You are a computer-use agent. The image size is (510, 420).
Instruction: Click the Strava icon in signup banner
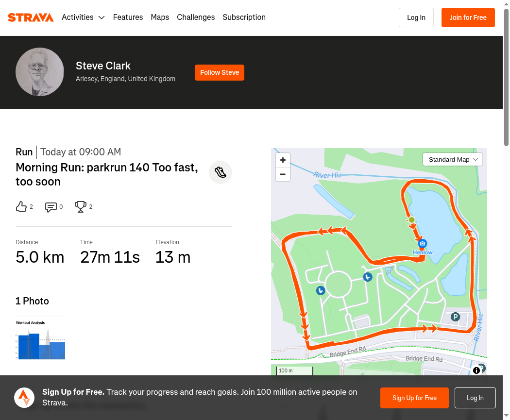[x=24, y=398]
